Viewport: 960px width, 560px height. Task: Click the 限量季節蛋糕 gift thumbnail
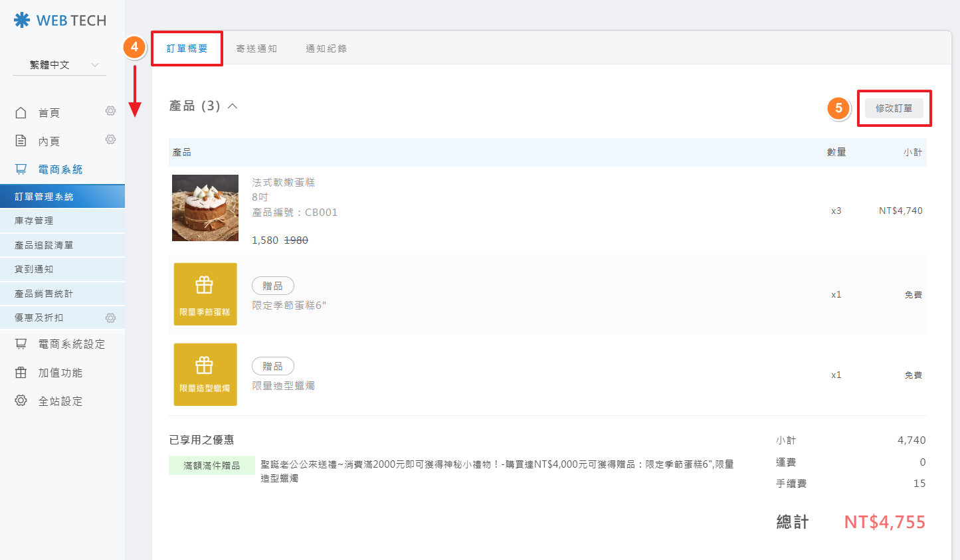coord(205,294)
